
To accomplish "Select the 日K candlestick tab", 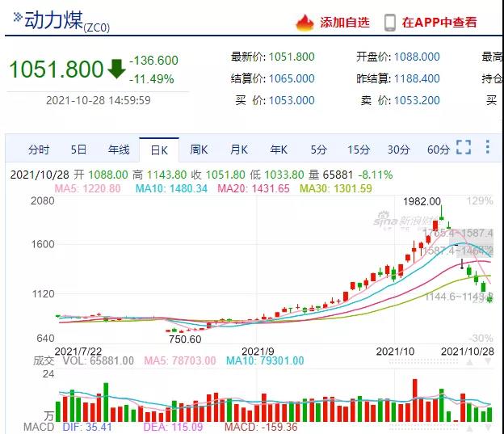I will click(159, 150).
